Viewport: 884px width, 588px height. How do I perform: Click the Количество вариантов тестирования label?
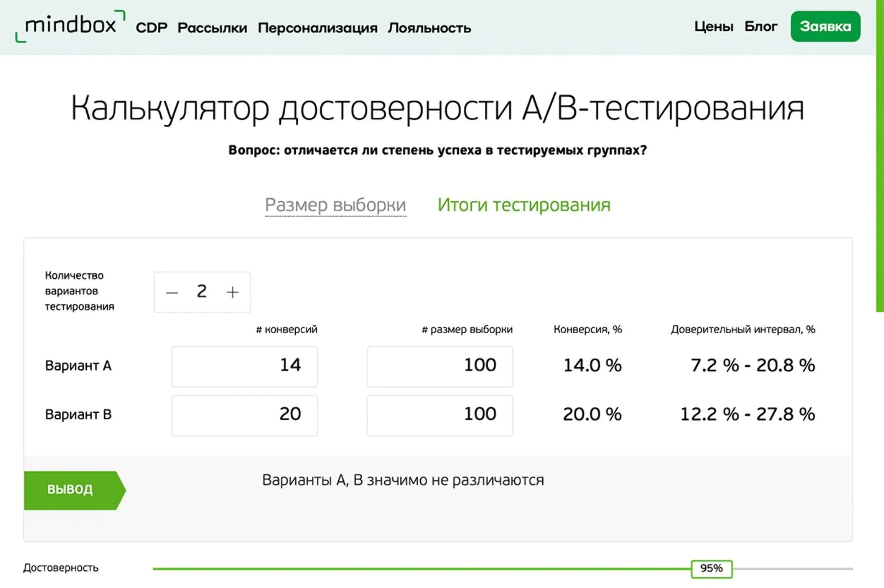pos(80,291)
